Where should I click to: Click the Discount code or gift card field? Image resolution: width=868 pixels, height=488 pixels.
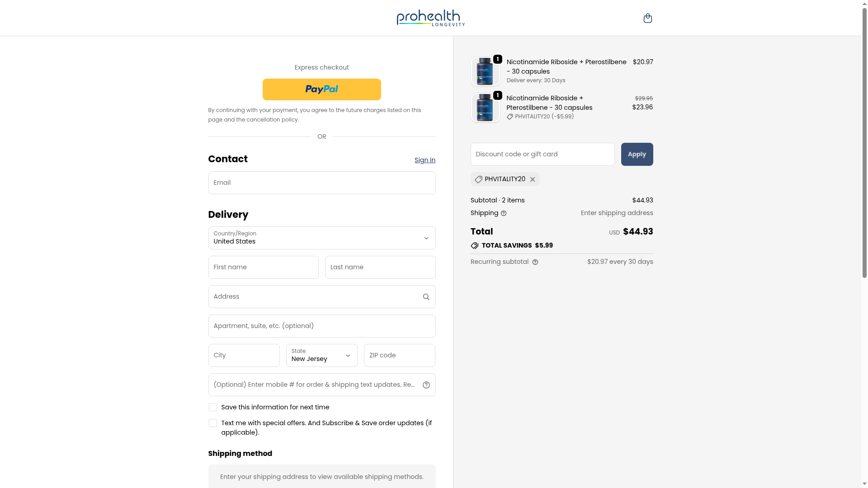542,155
